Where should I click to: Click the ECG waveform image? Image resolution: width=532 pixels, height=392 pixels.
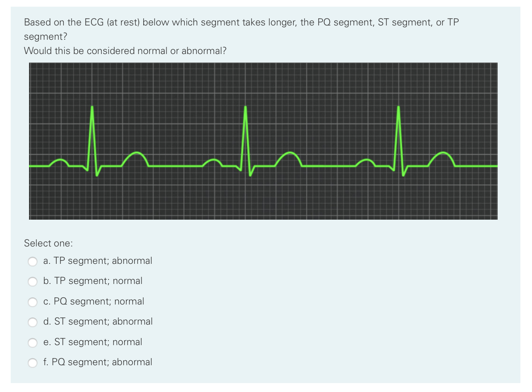pos(263,141)
